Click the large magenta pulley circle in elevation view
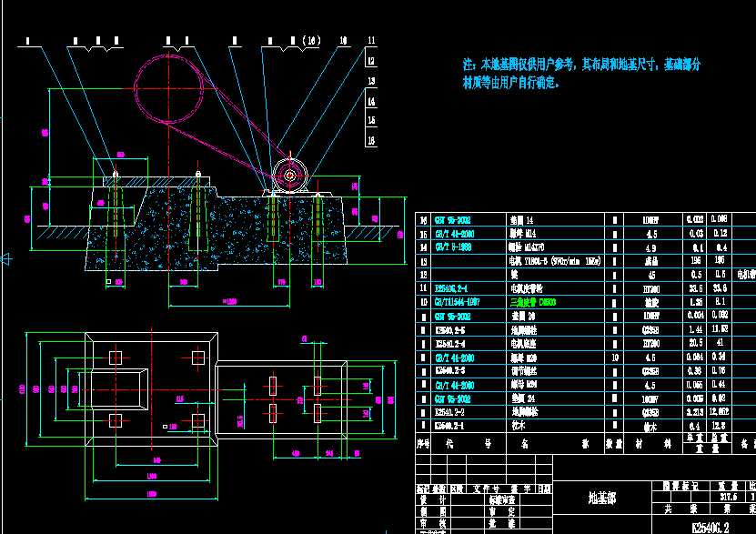 coord(168,88)
